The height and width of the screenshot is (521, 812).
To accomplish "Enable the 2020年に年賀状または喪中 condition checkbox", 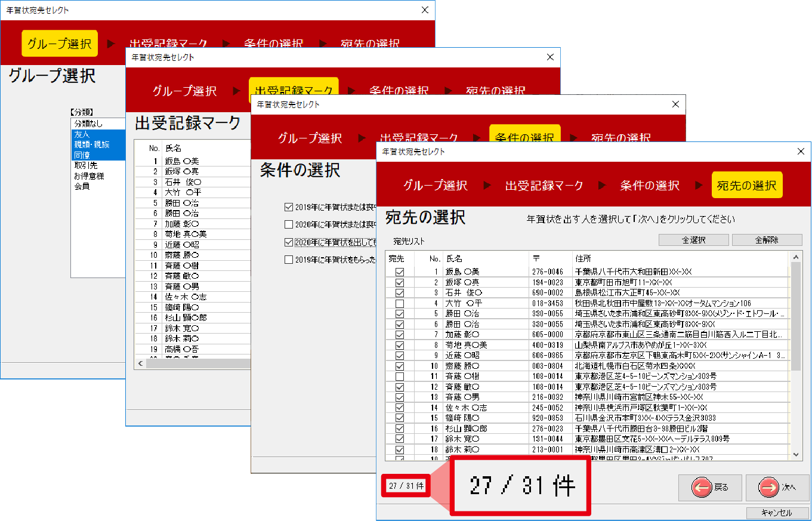I will coord(288,225).
